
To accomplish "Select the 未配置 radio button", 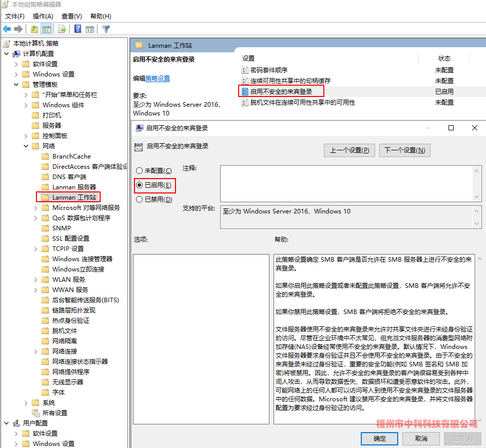I will (140, 170).
